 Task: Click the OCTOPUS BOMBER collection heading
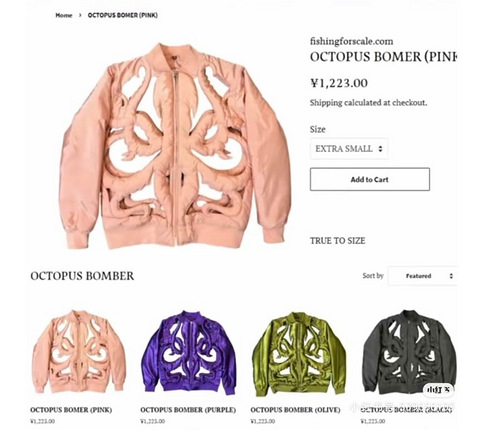(x=82, y=276)
